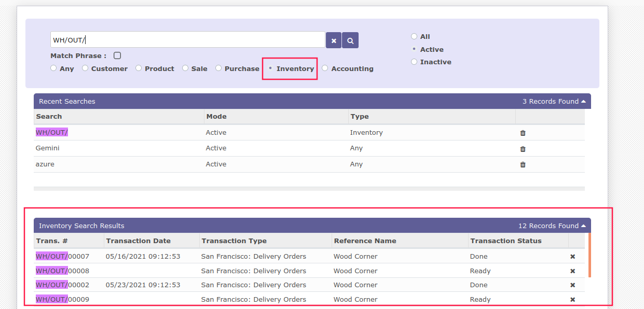Sort results by Transaction Date column
The width and height of the screenshot is (644, 309).
click(x=138, y=241)
